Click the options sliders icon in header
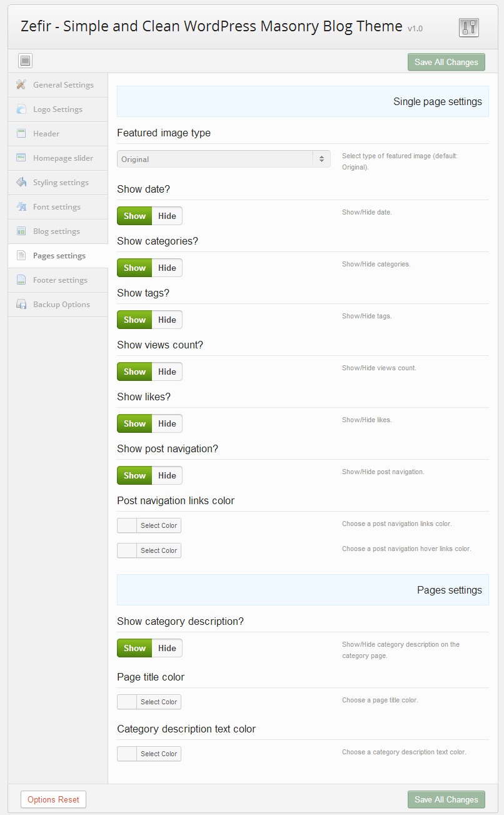This screenshot has width=504, height=815. (468, 27)
